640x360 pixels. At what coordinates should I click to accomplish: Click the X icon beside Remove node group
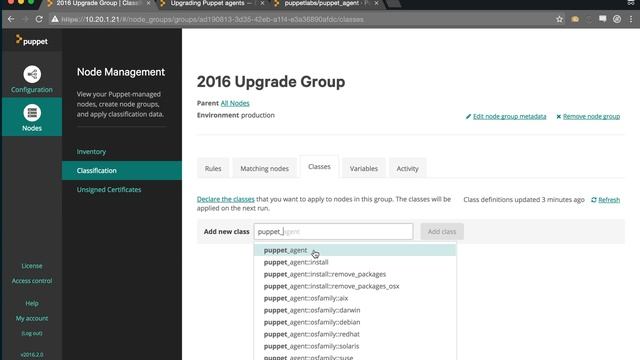pyautogui.click(x=558, y=117)
